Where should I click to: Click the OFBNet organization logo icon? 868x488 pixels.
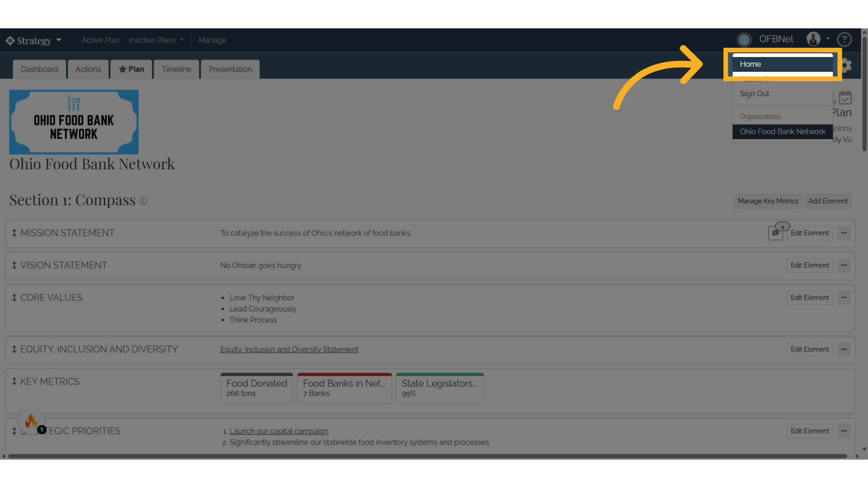pyautogui.click(x=744, y=40)
